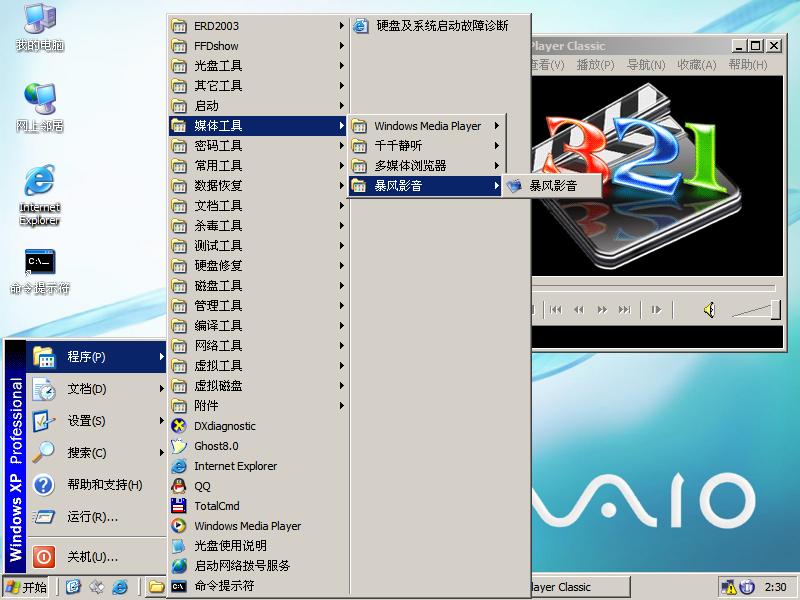Open Windows Media Player folder under 媒体工具
800x600 pixels.
coord(426,126)
